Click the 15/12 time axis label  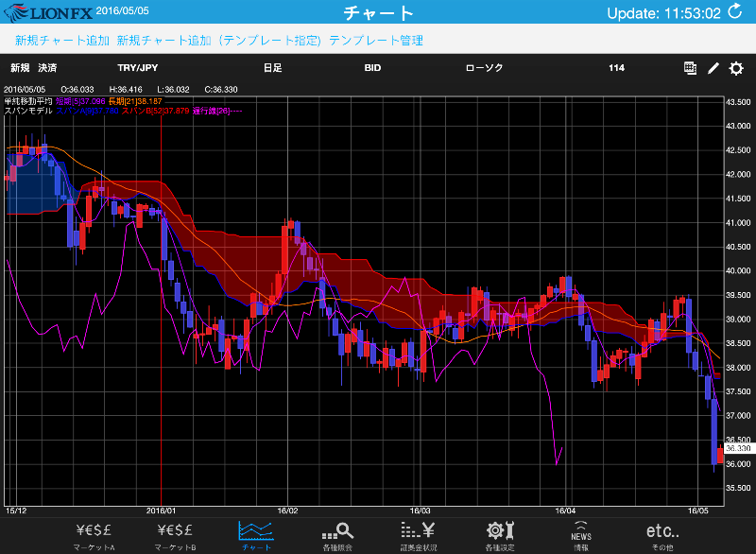point(16,511)
